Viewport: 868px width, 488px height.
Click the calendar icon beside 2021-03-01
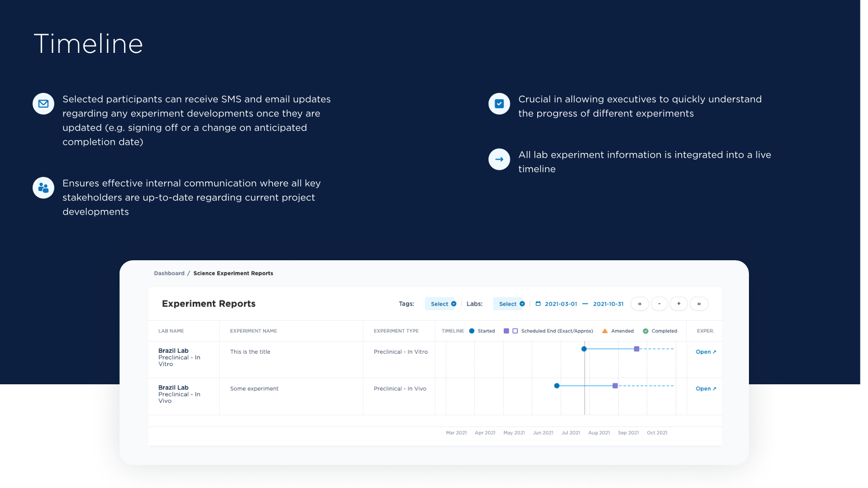tap(538, 303)
